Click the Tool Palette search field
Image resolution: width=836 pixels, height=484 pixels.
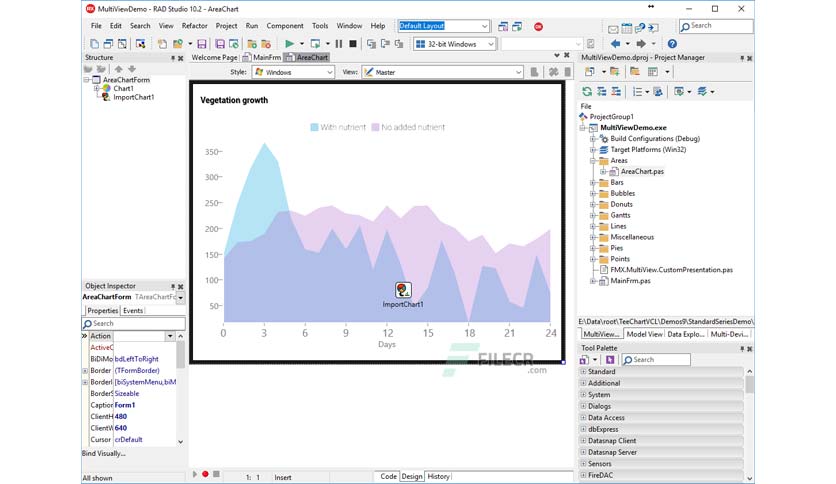(656, 360)
